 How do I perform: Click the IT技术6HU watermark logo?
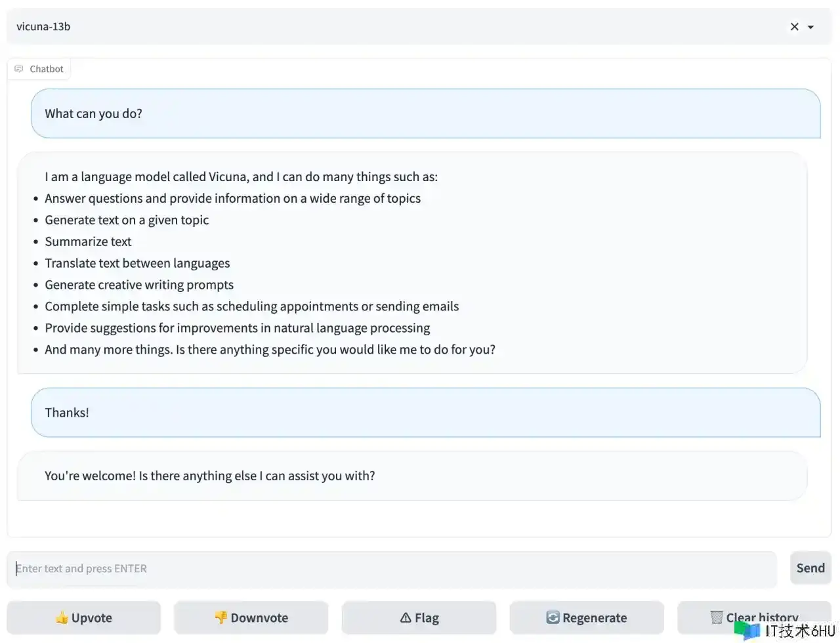coord(785,631)
